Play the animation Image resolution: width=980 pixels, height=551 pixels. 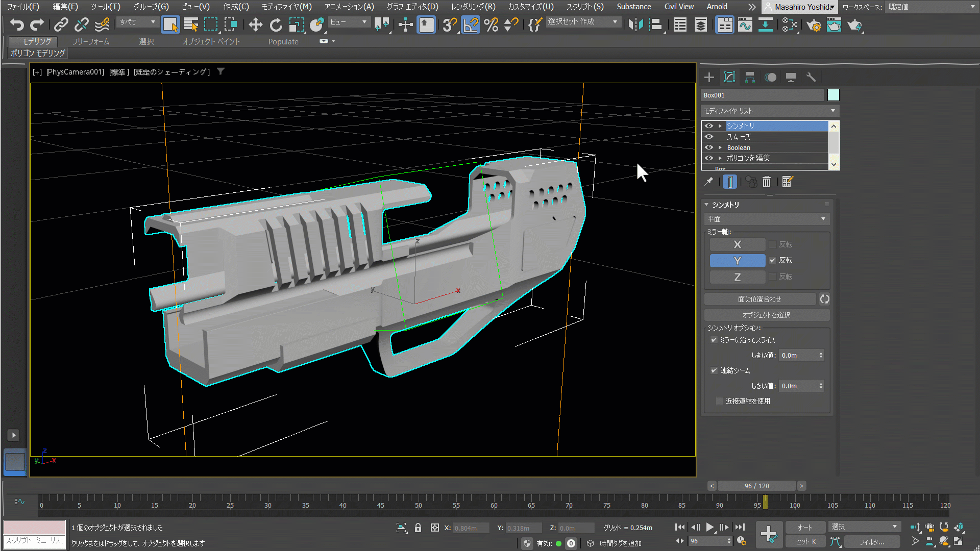point(710,527)
